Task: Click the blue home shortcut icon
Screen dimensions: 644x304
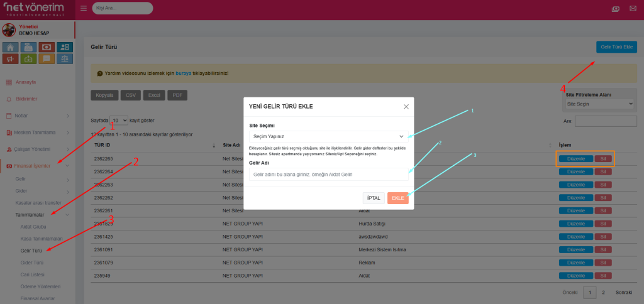Action: coord(10,47)
